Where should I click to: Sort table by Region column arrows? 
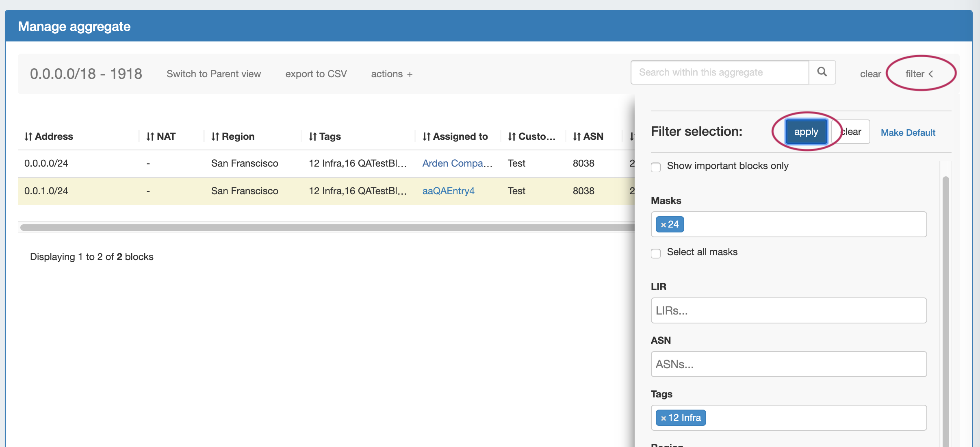pyautogui.click(x=215, y=137)
